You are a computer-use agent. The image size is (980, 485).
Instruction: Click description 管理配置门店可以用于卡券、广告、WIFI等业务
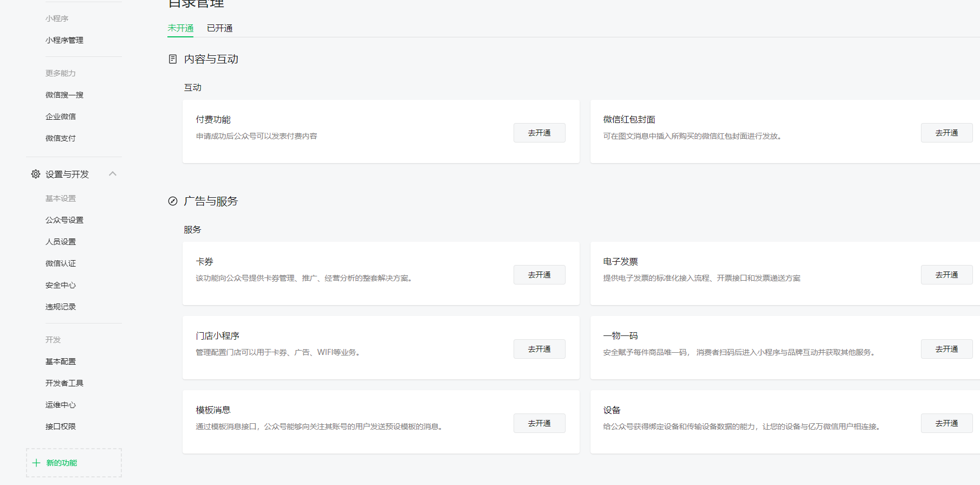[x=279, y=352]
